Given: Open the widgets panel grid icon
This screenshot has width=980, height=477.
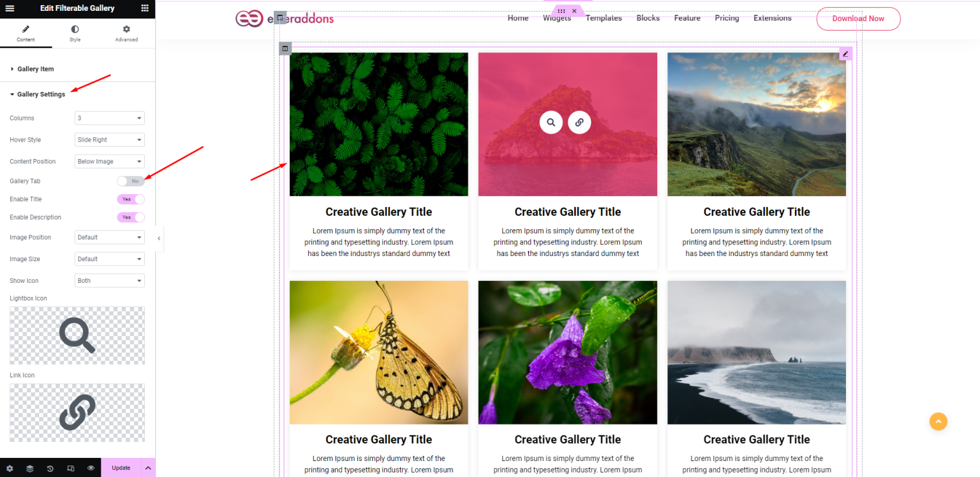Looking at the screenshot, I should (x=144, y=8).
